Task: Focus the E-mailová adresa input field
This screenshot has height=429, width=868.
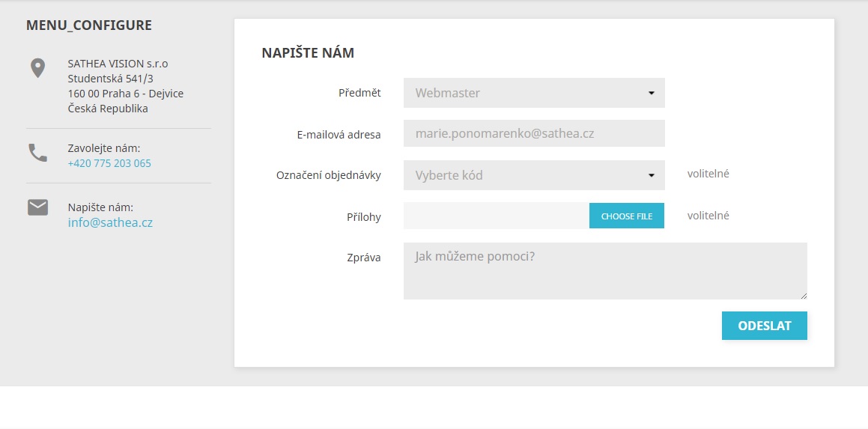Action: pyautogui.click(x=534, y=133)
